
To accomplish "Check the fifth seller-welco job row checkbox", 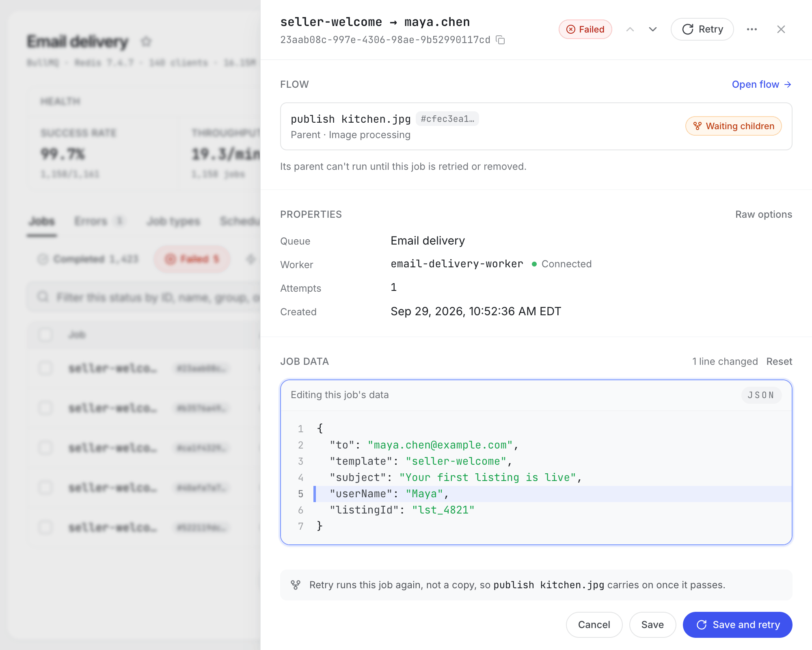I will pos(45,527).
